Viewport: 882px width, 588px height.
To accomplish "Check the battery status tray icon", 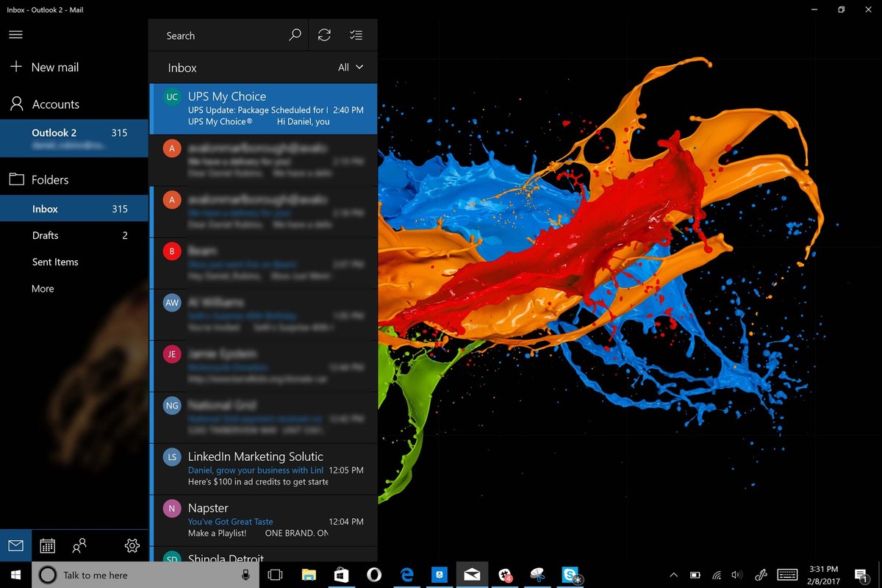I will coord(695,575).
